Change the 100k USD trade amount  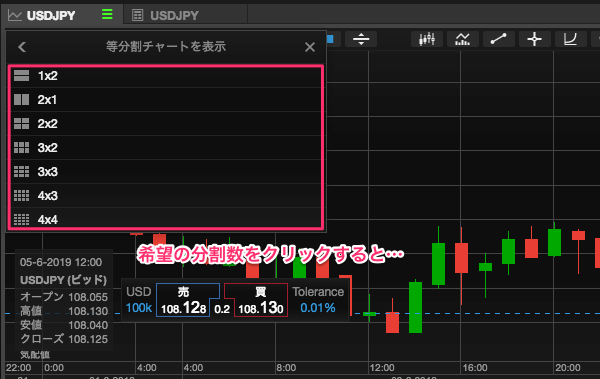(x=139, y=307)
